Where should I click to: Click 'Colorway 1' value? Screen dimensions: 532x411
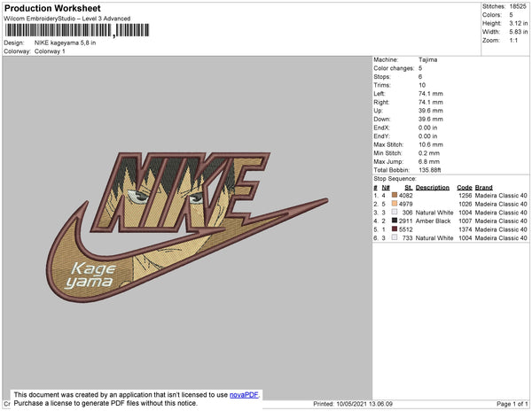pos(50,51)
